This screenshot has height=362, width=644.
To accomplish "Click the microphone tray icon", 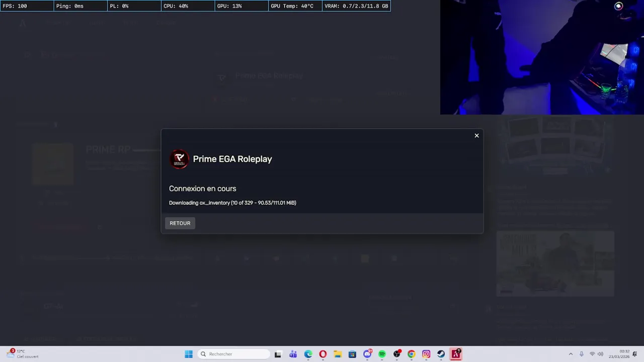I will 582,354.
